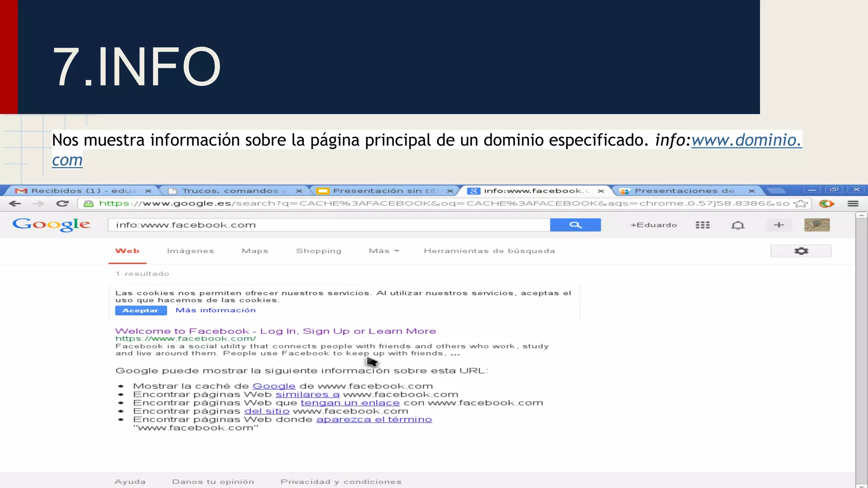
Task: Click the blue search magnifier button
Action: coord(575,225)
